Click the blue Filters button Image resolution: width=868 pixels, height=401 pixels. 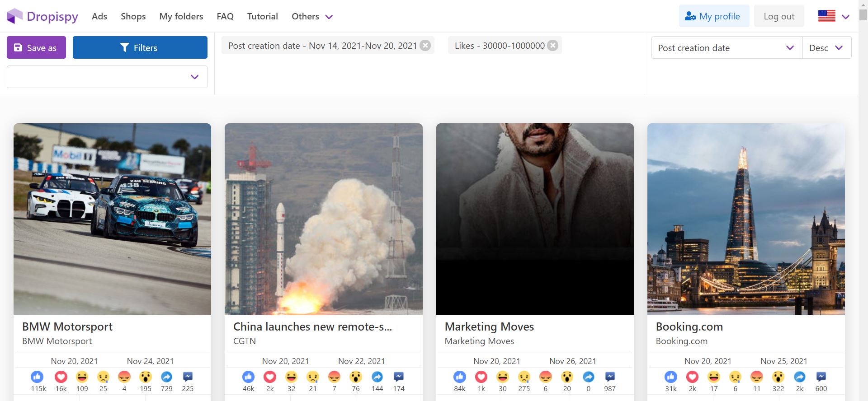click(x=140, y=48)
